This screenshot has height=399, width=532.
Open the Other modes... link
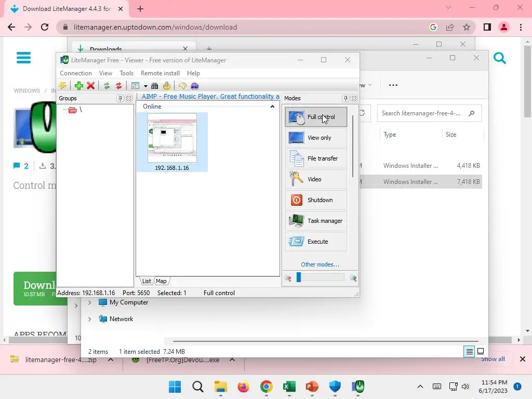point(320,264)
